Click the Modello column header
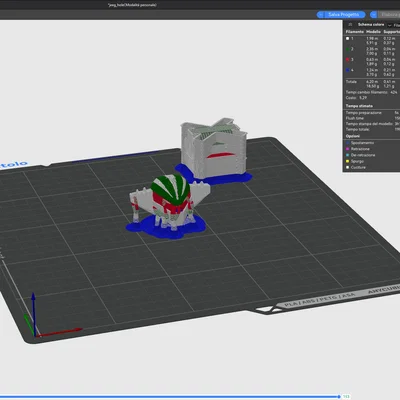Image resolution: width=400 pixels, height=400 pixels. (373, 32)
